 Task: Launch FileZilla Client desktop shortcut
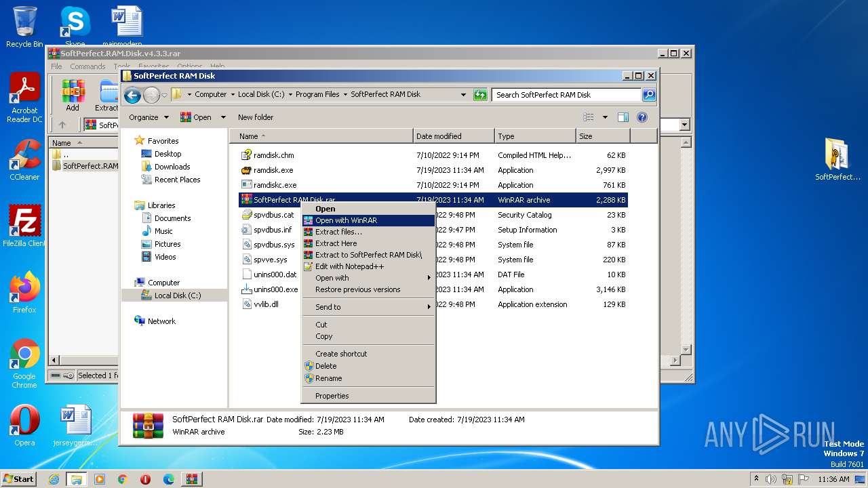coord(24,226)
